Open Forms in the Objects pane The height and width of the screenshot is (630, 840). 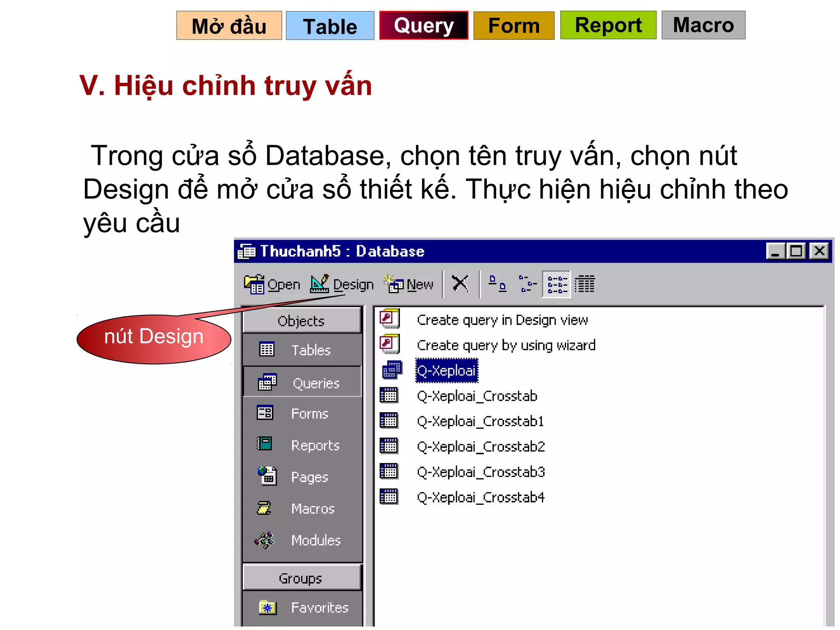point(301,413)
